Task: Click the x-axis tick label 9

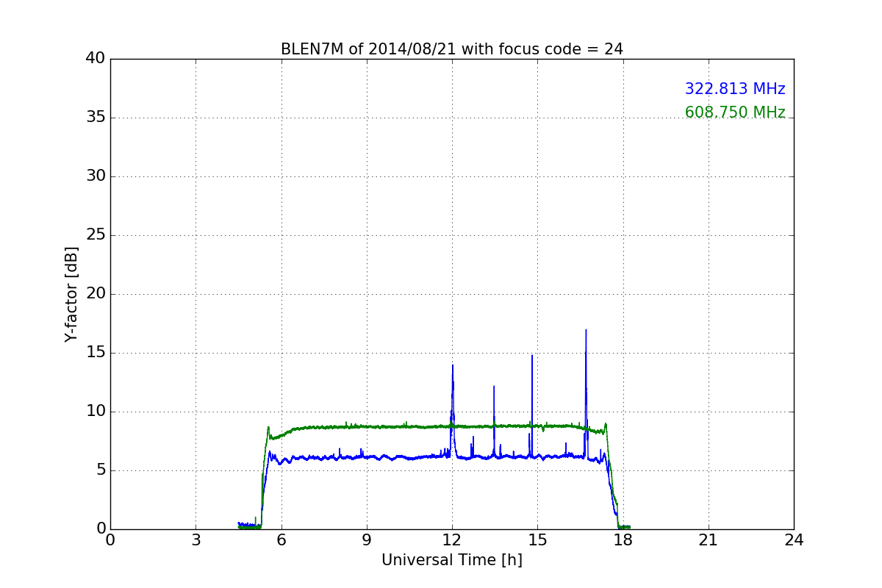Action: point(367,540)
